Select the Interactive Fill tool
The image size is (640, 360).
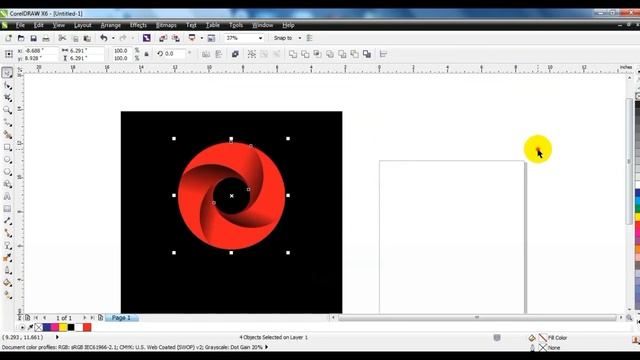tap(7, 295)
